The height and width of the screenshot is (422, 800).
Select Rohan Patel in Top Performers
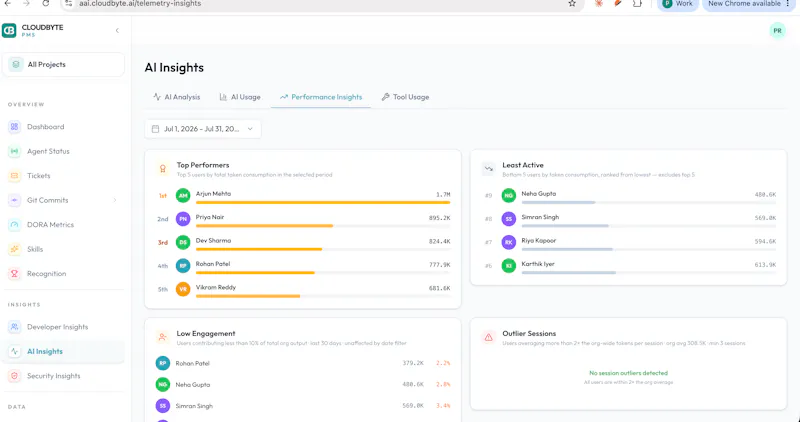click(213, 264)
